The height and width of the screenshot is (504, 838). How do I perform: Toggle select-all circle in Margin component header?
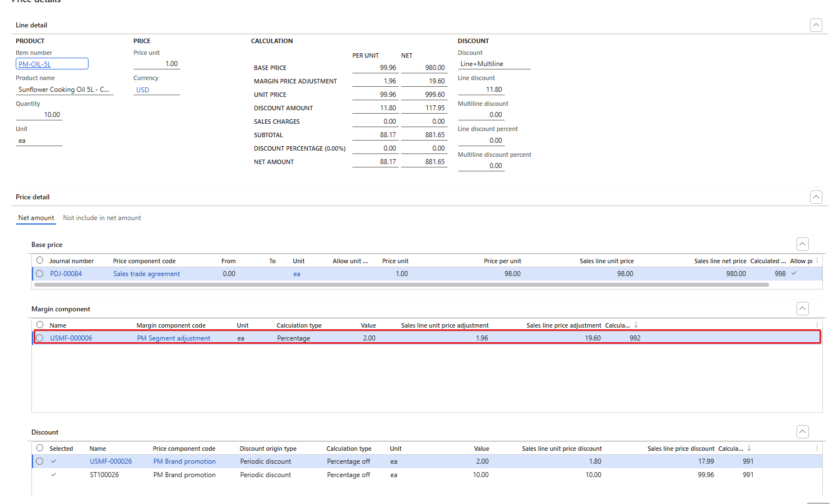[x=40, y=325]
